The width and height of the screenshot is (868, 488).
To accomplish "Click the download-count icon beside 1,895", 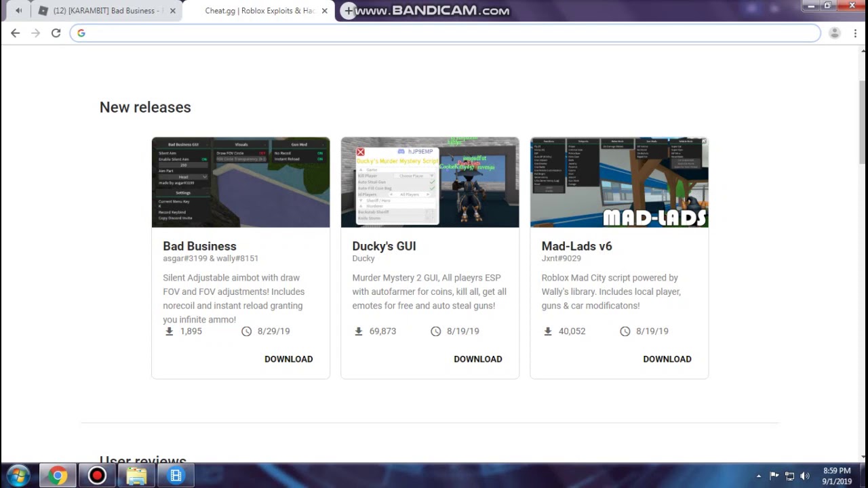I will [170, 331].
